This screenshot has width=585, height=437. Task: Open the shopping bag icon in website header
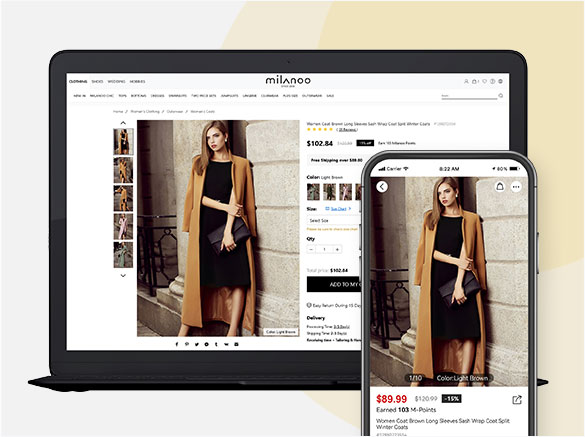pyautogui.click(x=475, y=81)
